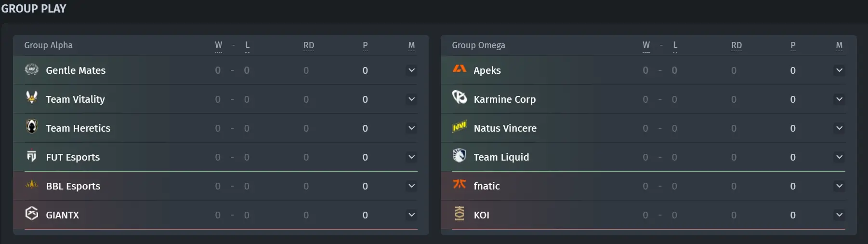Image resolution: width=868 pixels, height=244 pixels.
Task: Expand matches for Team Liquid row
Action: (x=839, y=157)
